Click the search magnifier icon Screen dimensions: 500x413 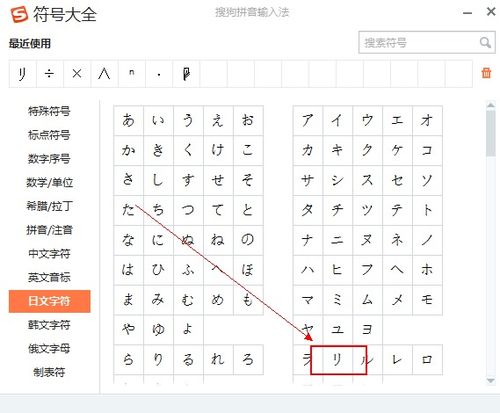pyautogui.click(x=485, y=43)
